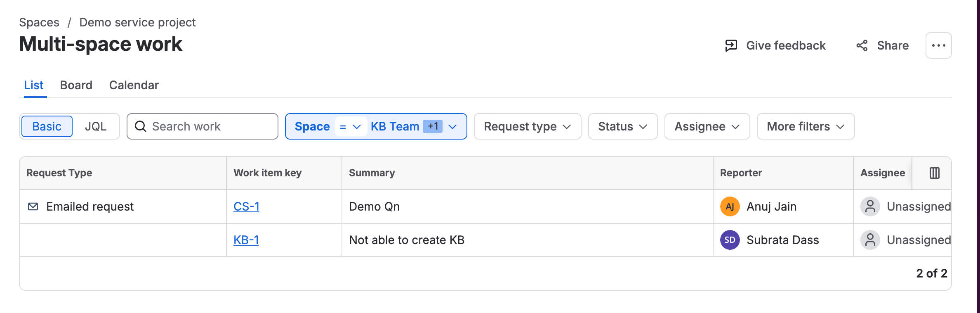
Task: Click the Assignee column header
Action: click(x=883, y=173)
